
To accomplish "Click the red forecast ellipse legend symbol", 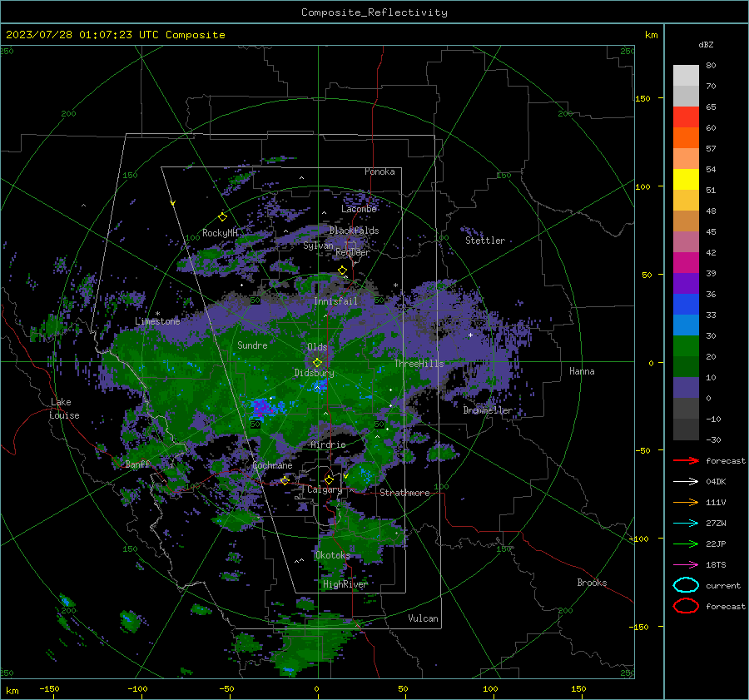I will 686,606.
